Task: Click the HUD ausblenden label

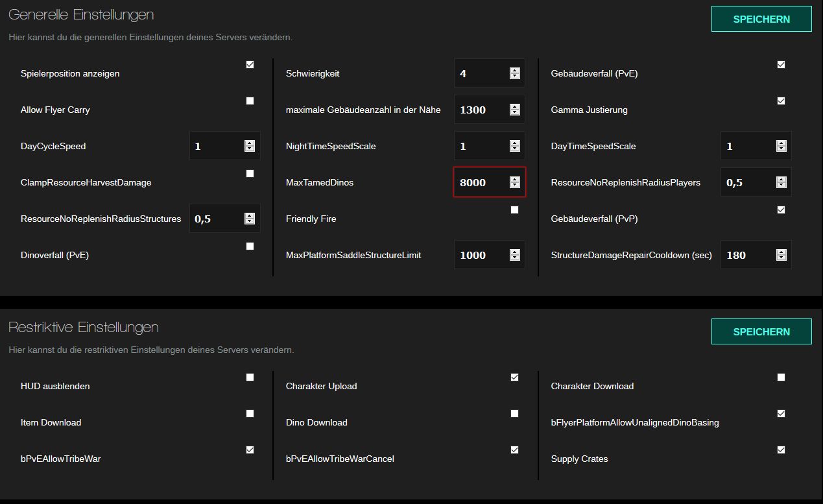Action: [55, 387]
